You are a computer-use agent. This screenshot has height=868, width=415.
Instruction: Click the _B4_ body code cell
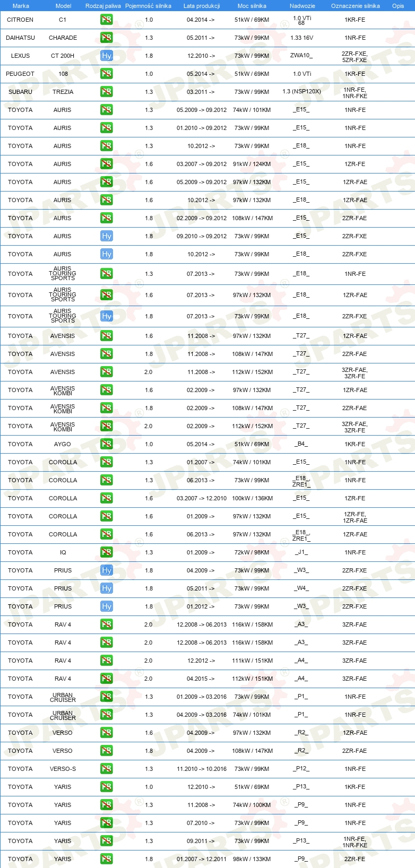pyautogui.click(x=301, y=444)
